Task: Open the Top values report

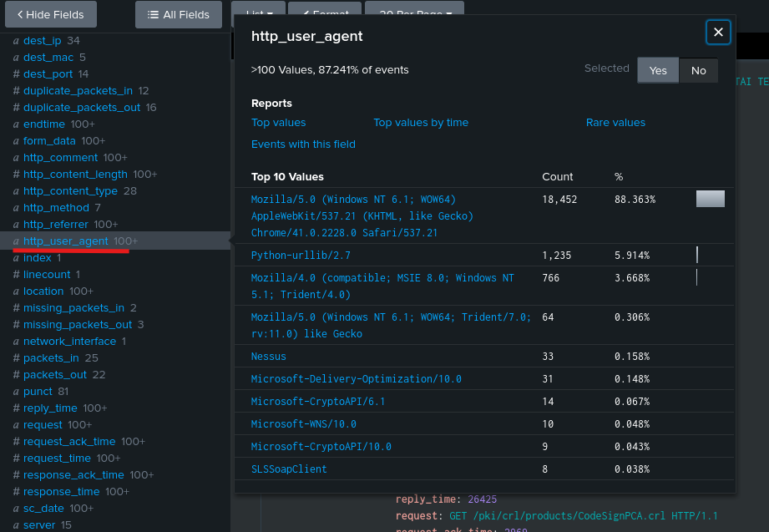Action: click(x=279, y=123)
